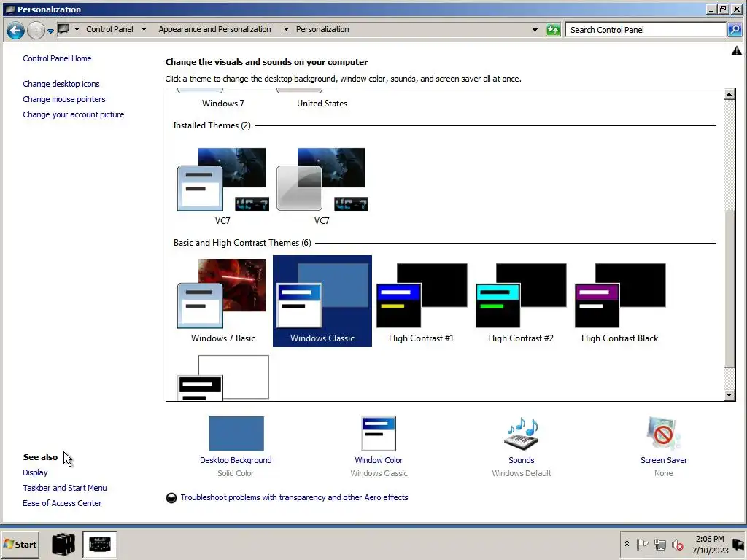Open Change desktop icons link
The width and height of the screenshot is (747, 560).
pyautogui.click(x=61, y=84)
